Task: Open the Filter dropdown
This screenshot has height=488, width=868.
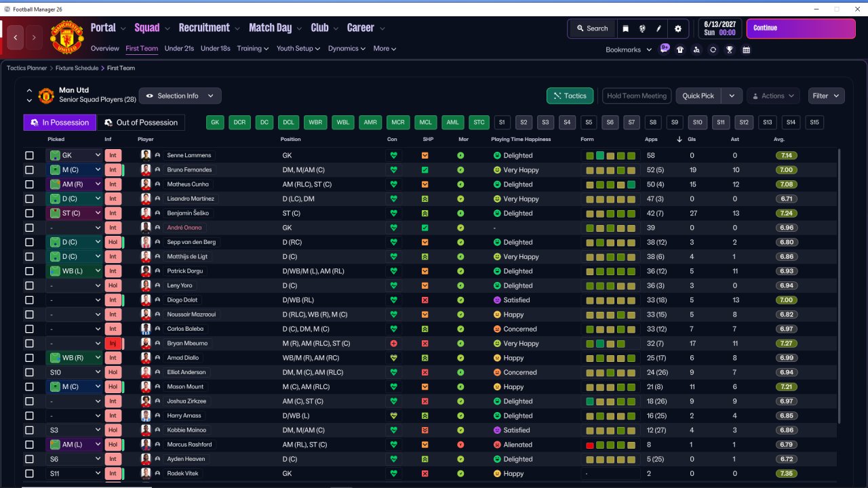Action: pos(826,96)
